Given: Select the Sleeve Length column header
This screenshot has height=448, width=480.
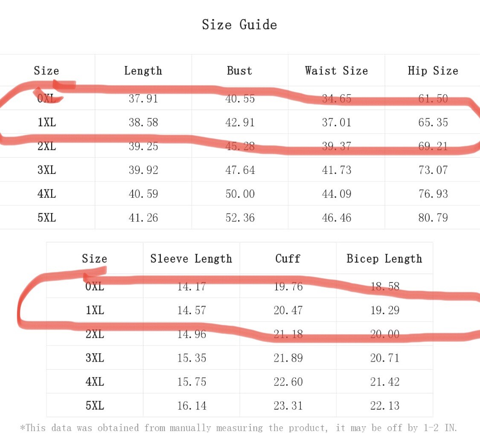Looking at the screenshot, I should click(x=191, y=259).
